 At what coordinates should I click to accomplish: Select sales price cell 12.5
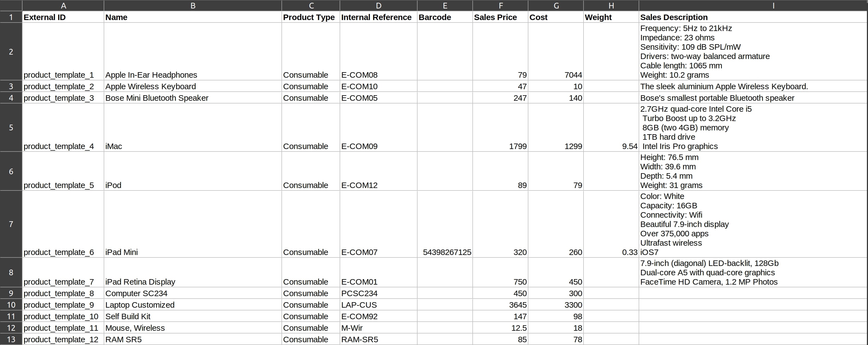[500, 327]
